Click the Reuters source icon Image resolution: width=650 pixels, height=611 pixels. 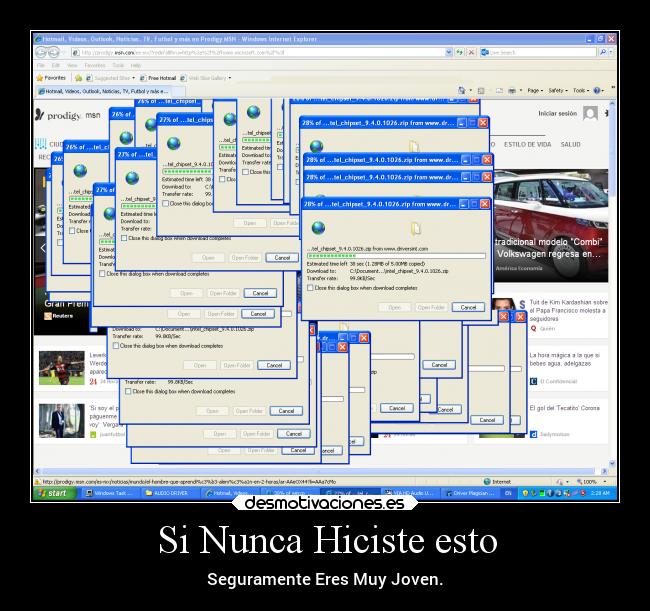click(x=48, y=316)
